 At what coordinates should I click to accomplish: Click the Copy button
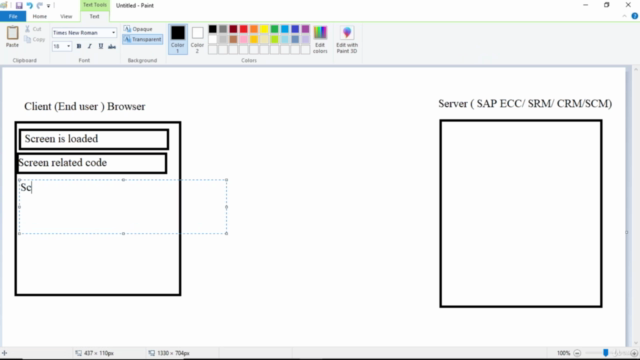coord(34,40)
